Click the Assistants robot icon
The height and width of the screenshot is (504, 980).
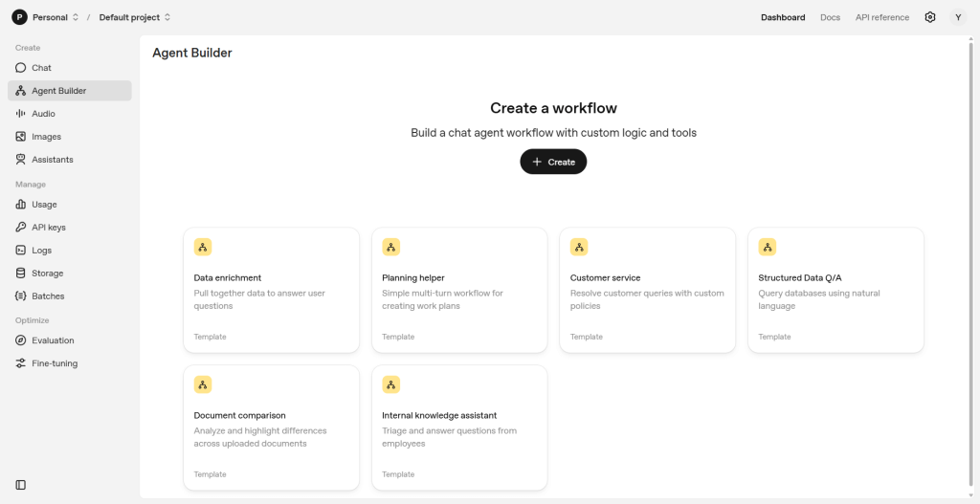(x=21, y=160)
